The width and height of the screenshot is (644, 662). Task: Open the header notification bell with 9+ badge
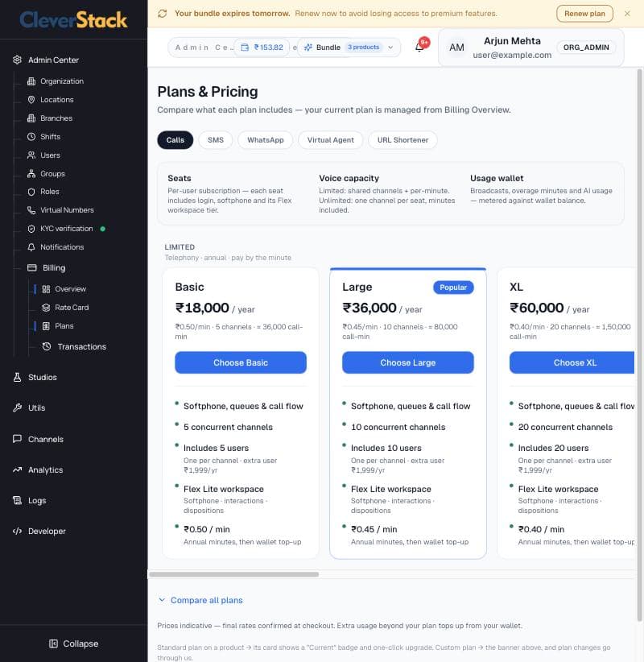click(x=420, y=47)
